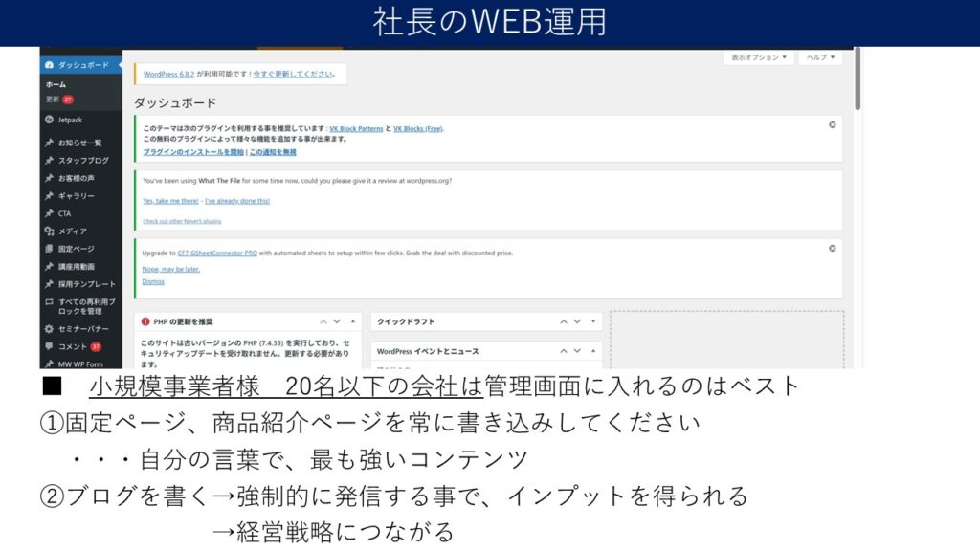Click the メディア media icon in sidebar
Viewport: 980px width, 551px height.
coord(49,231)
